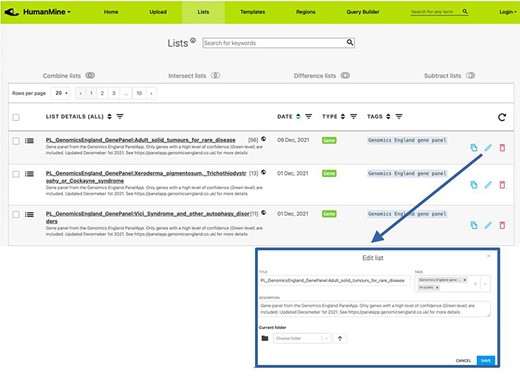
Task: Click the navbar search magnifier icon
Action: pyautogui.click(x=465, y=12)
